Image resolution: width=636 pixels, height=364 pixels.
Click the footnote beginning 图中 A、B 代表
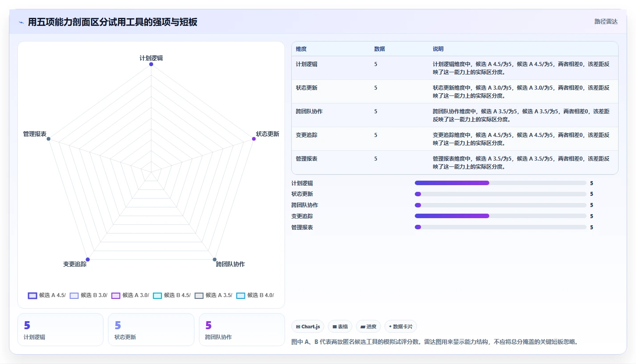(435, 342)
